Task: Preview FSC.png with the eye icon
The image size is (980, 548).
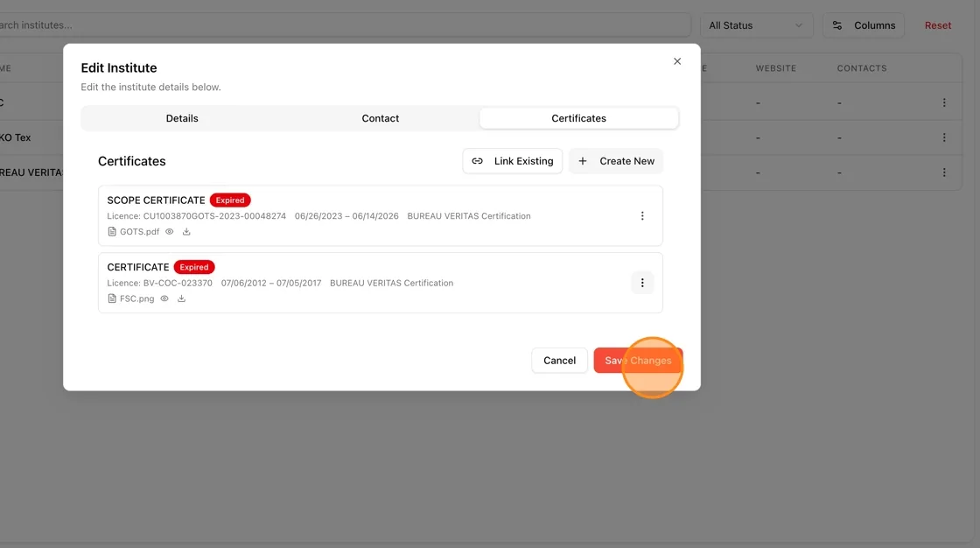Action: (164, 299)
